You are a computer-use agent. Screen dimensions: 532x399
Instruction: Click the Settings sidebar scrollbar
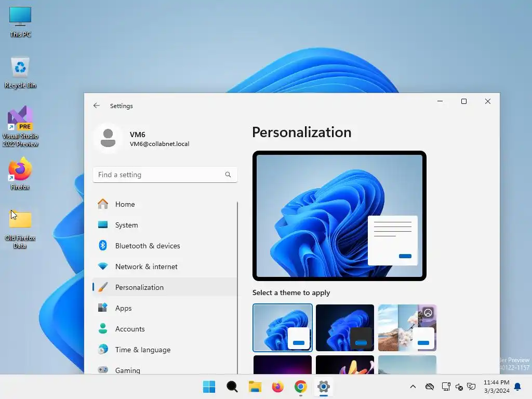(x=237, y=288)
